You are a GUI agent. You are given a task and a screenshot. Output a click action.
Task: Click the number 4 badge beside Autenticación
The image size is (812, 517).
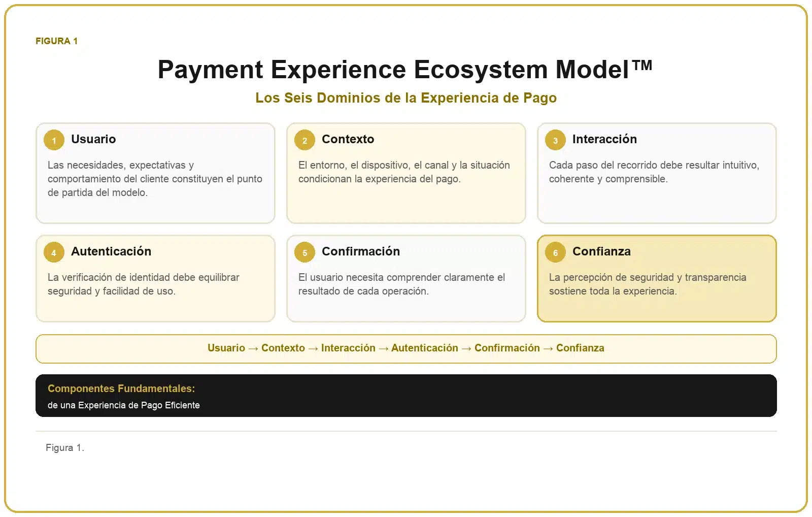click(x=54, y=253)
